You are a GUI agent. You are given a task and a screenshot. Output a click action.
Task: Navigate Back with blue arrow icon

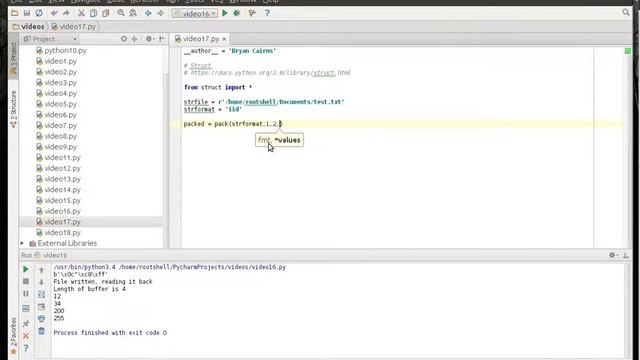pos(148,13)
